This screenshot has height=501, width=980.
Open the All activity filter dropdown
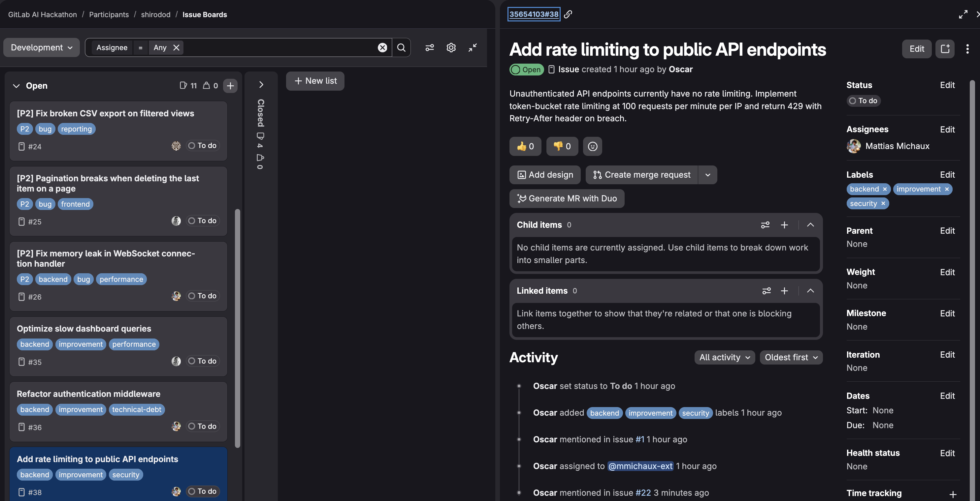(724, 357)
